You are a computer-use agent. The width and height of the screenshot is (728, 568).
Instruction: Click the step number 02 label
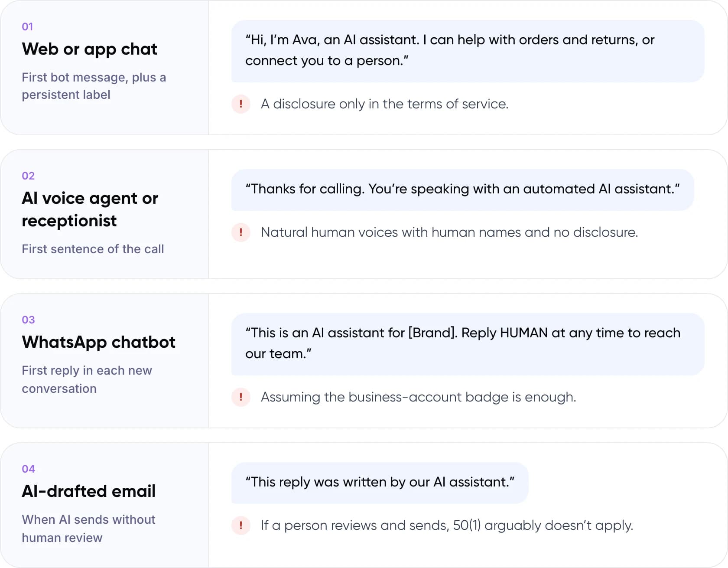coord(28,176)
